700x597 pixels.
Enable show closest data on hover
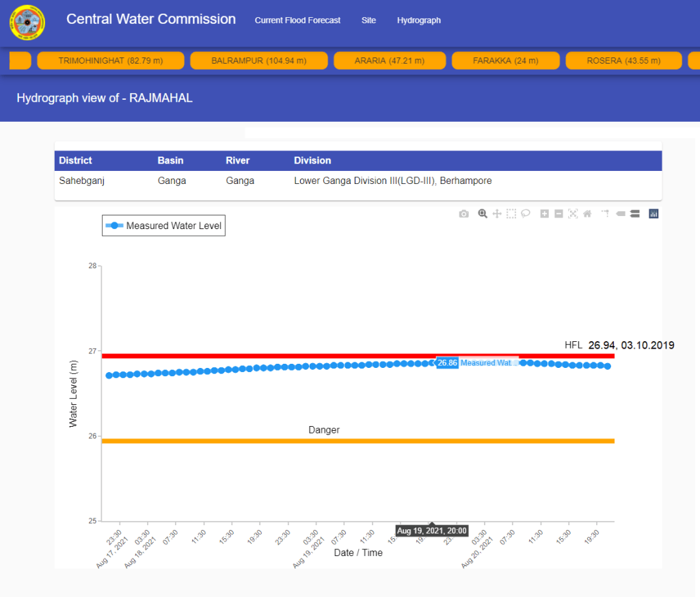coord(621,214)
